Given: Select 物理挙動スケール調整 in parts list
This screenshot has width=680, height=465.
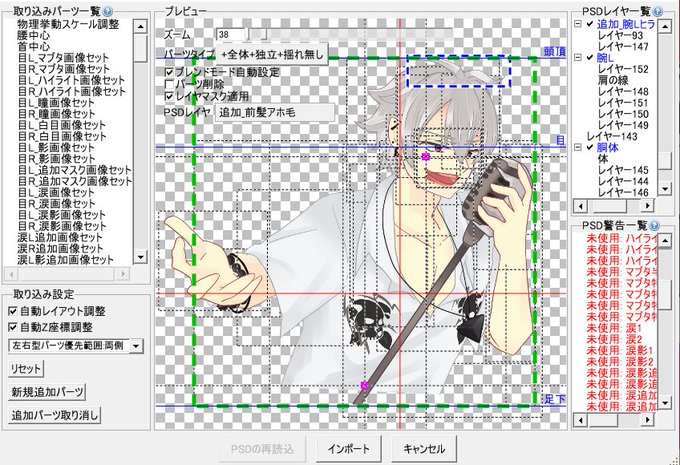Looking at the screenshot, I should (x=68, y=24).
